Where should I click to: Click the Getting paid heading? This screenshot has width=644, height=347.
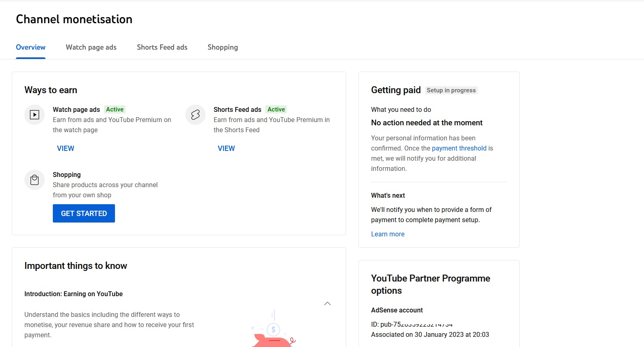click(x=396, y=90)
